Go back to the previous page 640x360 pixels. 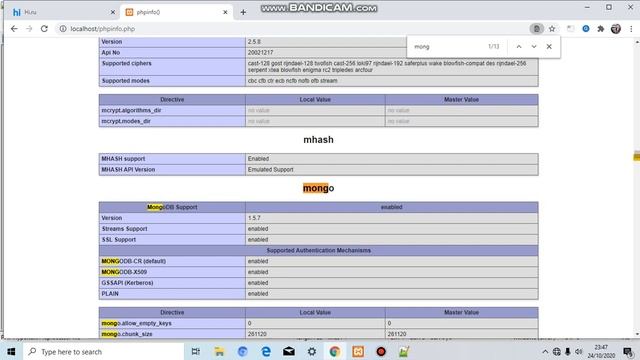[x=14, y=29]
